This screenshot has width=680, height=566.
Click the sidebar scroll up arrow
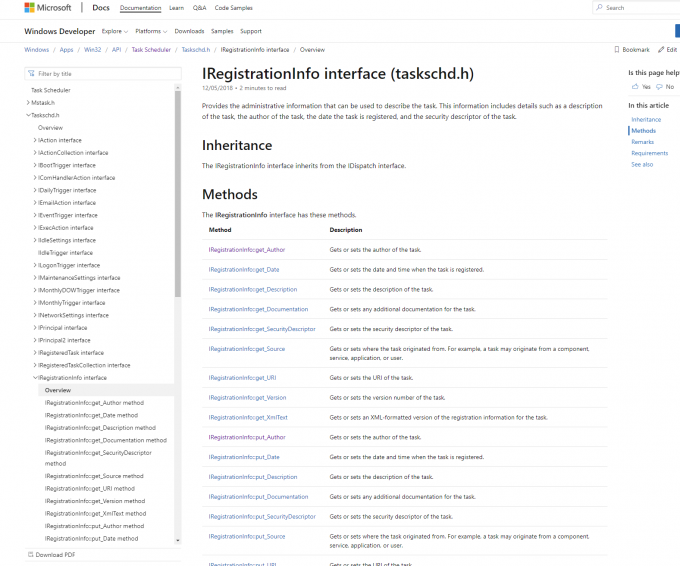click(177, 88)
